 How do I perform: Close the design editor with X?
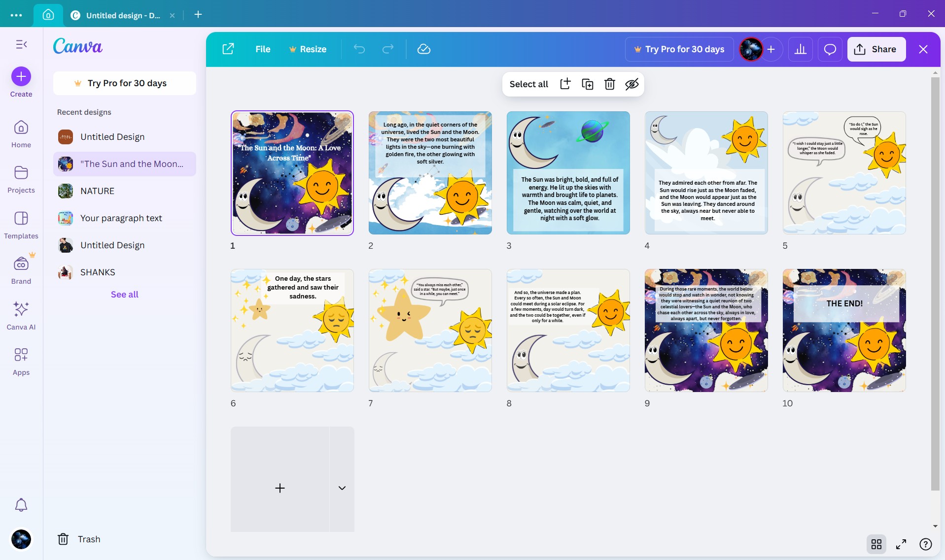[x=923, y=49]
